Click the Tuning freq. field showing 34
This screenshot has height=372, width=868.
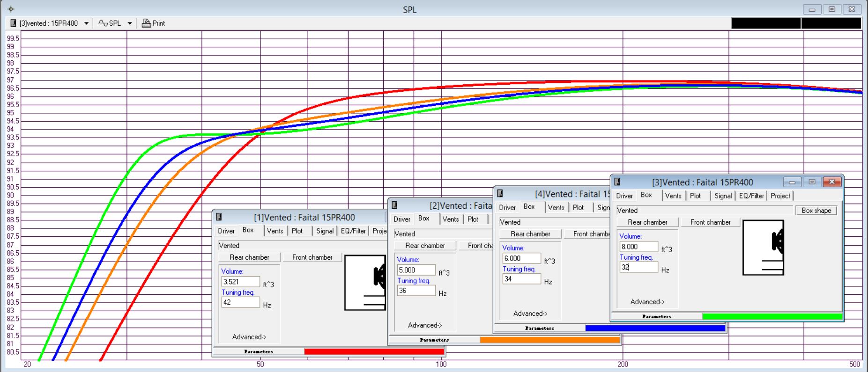click(522, 279)
